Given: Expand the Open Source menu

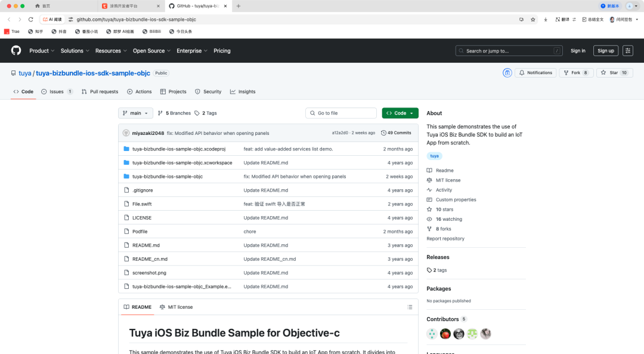Looking at the screenshot, I should (x=151, y=51).
